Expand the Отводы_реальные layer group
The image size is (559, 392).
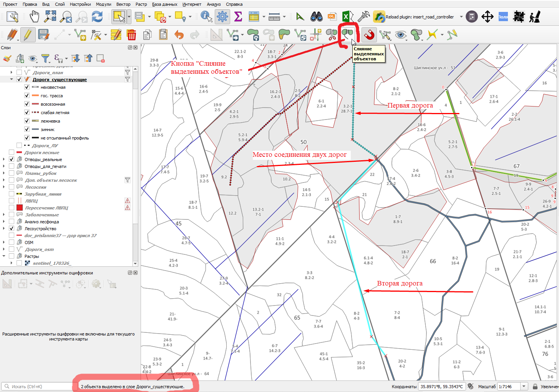click(x=4, y=159)
